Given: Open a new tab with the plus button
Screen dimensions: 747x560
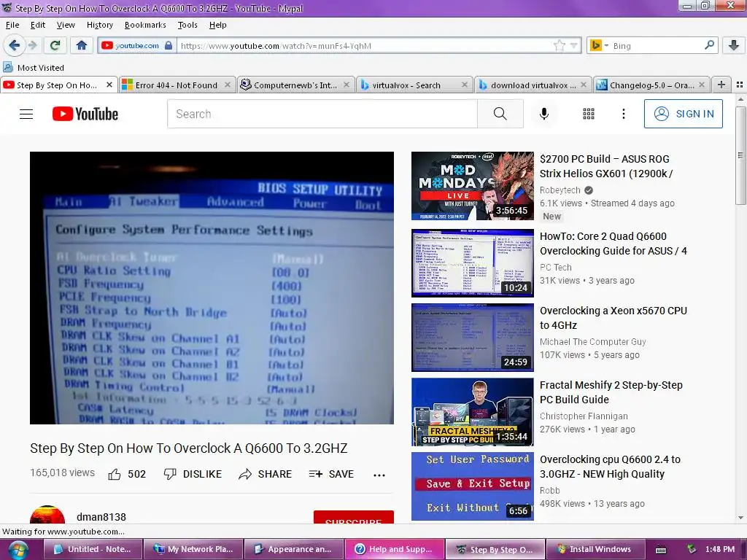Looking at the screenshot, I should tap(721, 85).
